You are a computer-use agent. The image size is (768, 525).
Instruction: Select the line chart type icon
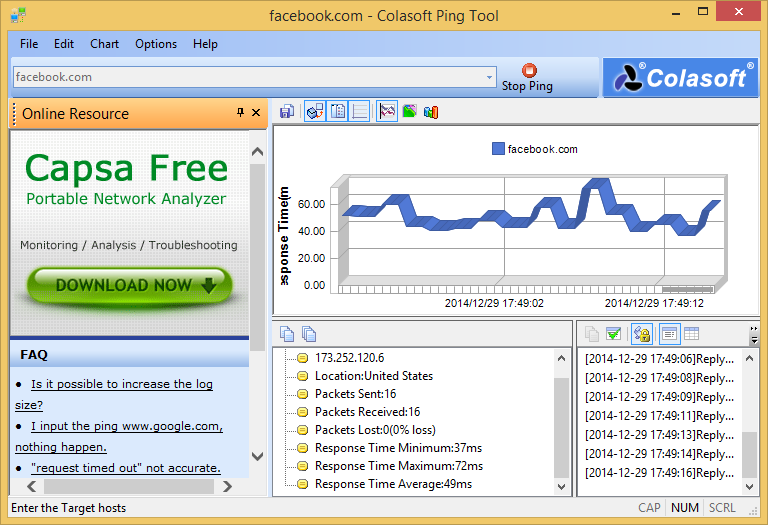pyautogui.click(x=387, y=112)
